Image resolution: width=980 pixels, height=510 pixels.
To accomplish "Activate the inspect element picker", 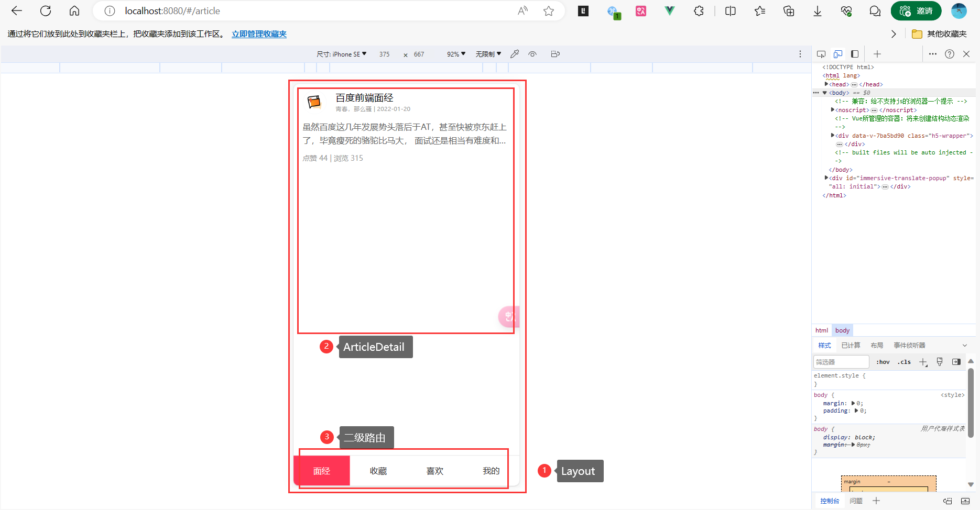I will coord(821,54).
